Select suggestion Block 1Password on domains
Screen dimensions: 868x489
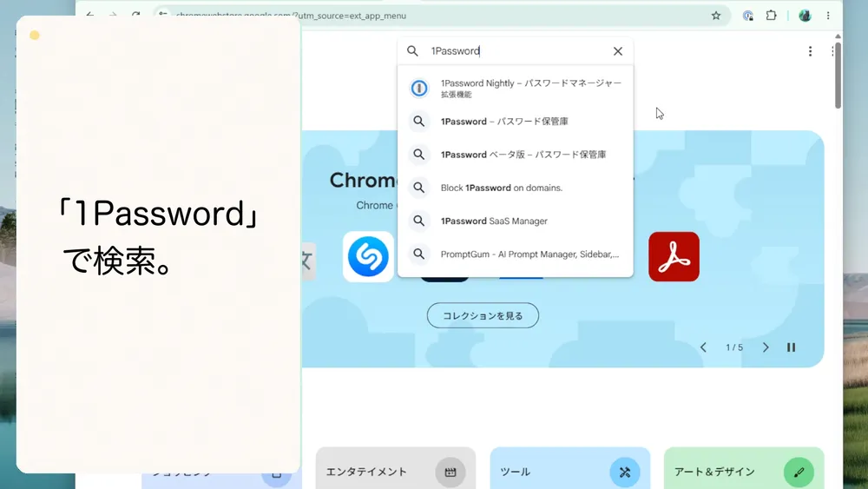pyautogui.click(x=516, y=188)
